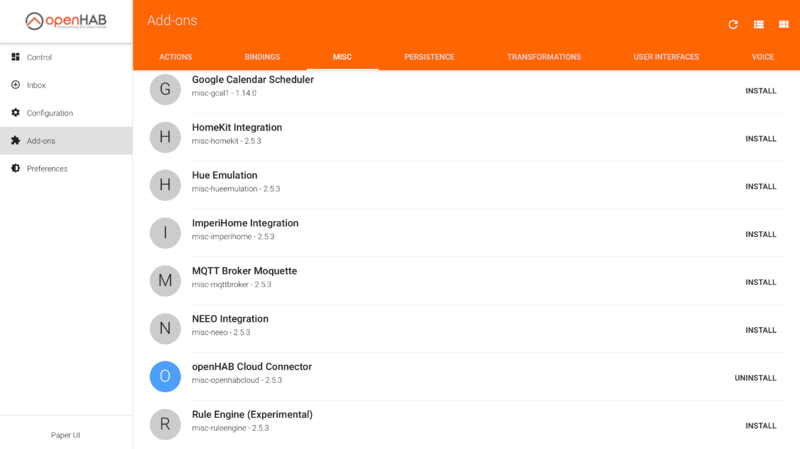Switch to list view layout
This screenshot has width=800, height=449.
point(758,24)
